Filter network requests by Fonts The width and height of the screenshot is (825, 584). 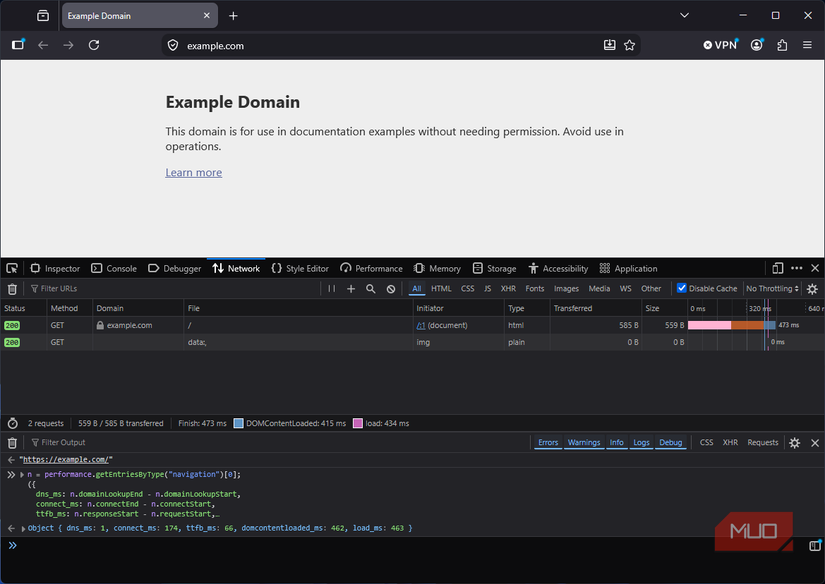535,288
